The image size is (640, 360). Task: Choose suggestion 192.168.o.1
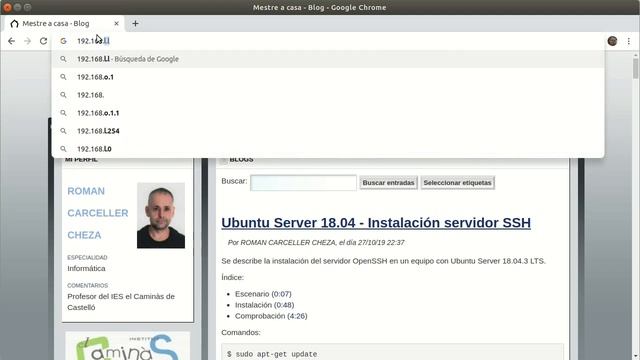tap(328, 77)
